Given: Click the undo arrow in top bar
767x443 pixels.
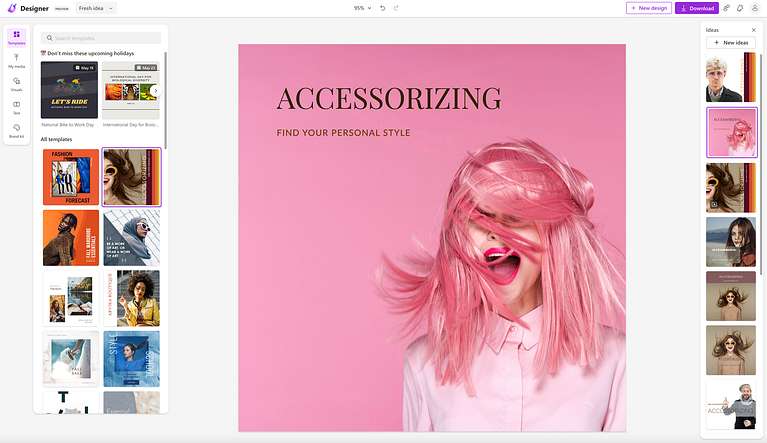Looking at the screenshot, I should click(x=382, y=8).
